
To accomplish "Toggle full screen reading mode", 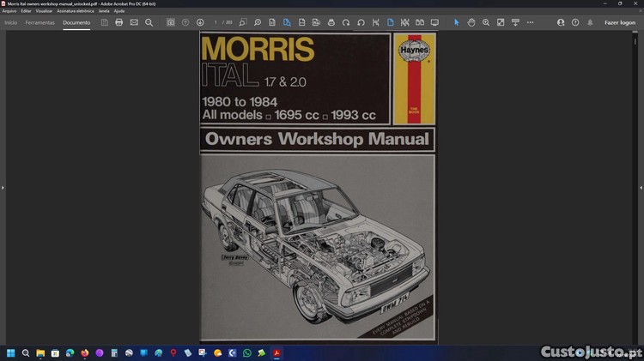I will click(434, 22).
